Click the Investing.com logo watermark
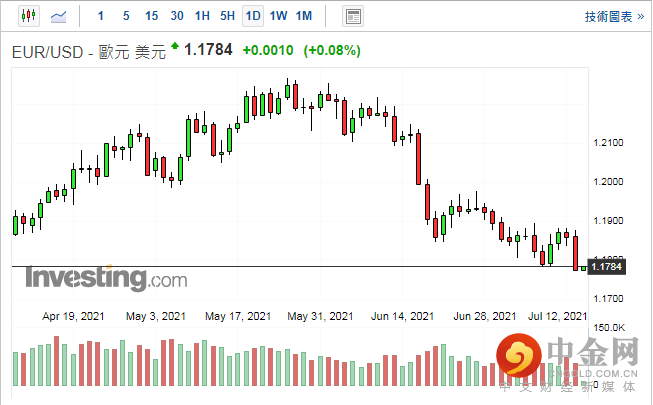Image resolution: width=653 pixels, height=405 pixels. 105,277
